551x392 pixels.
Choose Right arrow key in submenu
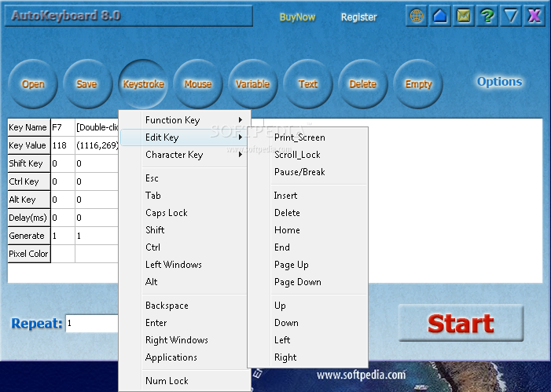coord(308,357)
